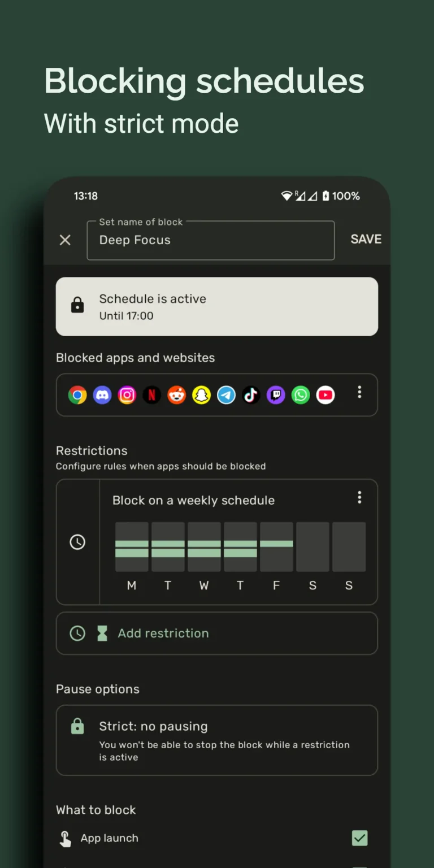Image resolution: width=434 pixels, height=868 pixels.
Task: Enable the App launch checkbox
Action: 359,838
